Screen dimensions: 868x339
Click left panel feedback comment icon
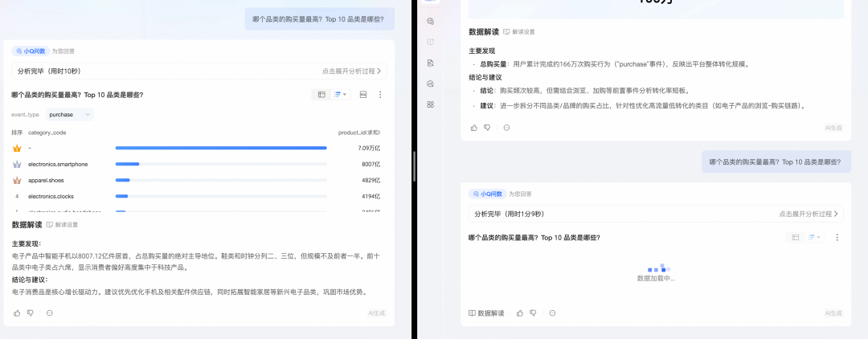[50, 313]
